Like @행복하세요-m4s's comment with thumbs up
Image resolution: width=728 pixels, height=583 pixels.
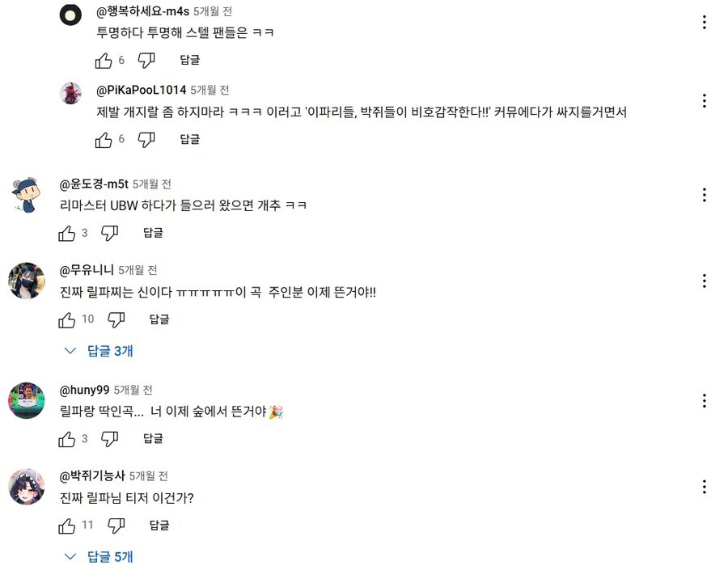point(104,59)
